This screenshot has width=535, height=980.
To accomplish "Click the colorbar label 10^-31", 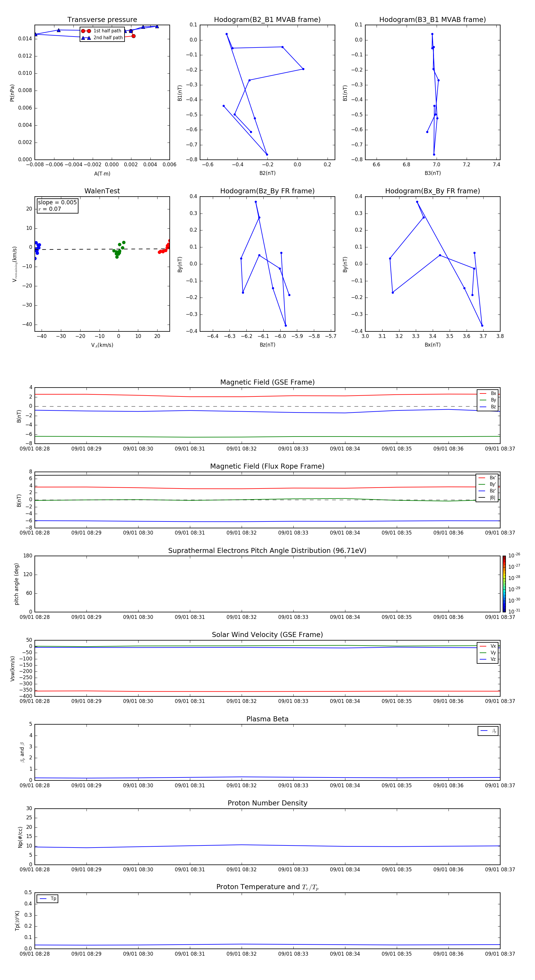I will click(x=514, y=611).
